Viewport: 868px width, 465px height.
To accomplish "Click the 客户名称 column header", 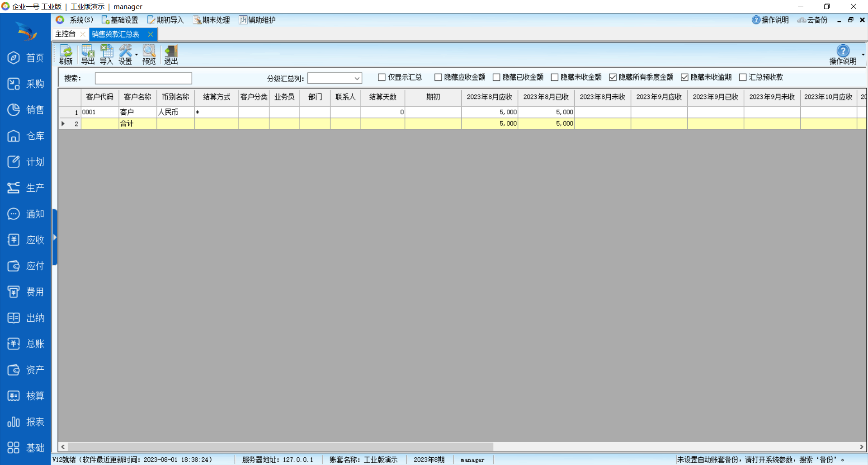I will click(x=137, y=97).
